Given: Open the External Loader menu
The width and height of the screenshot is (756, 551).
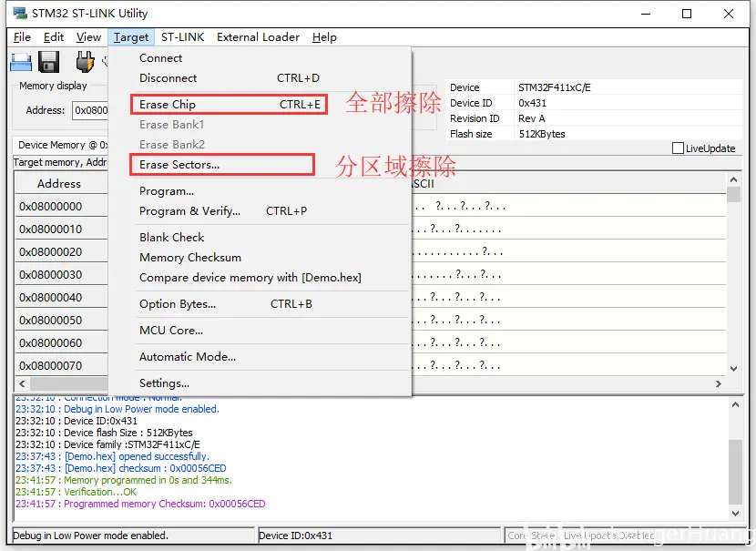Looking at the screenshot, I should (x=258, y=37).
